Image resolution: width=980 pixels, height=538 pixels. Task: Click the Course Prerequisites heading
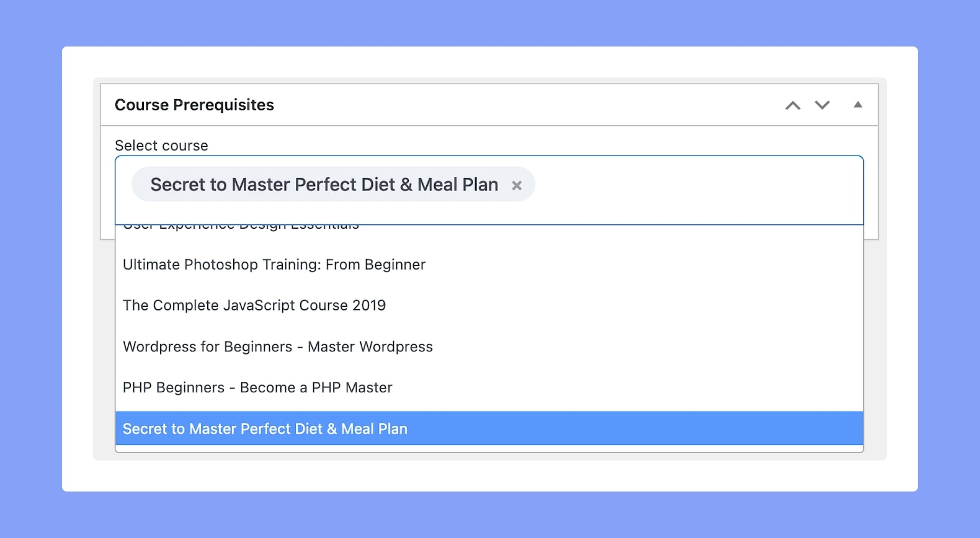[x=194, y=105]
